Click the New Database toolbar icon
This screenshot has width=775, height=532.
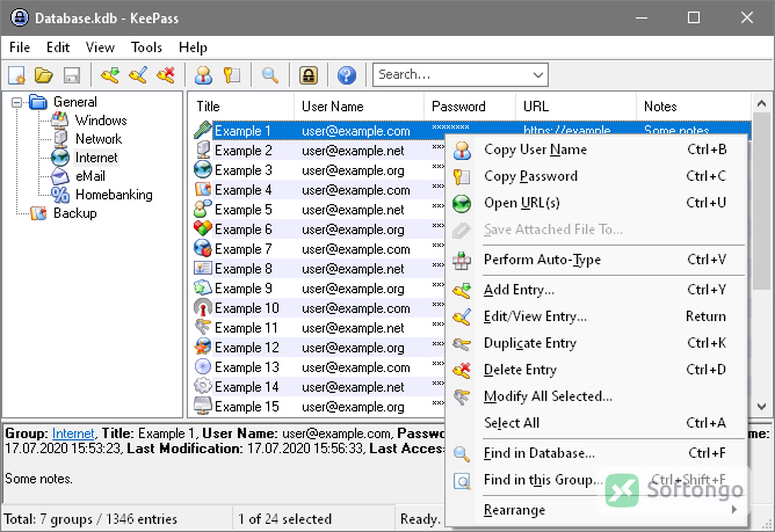click(17, 75)
